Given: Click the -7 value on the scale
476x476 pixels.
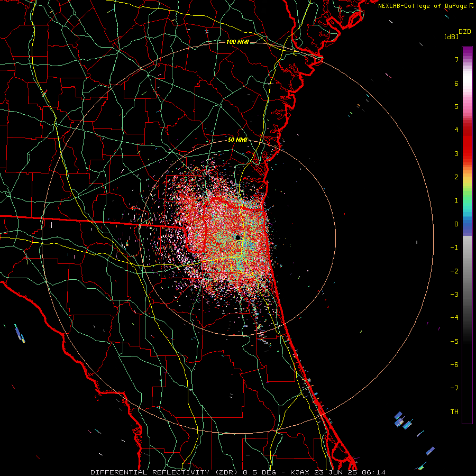Looking at the screenshot, I should (x=454, y=388).
